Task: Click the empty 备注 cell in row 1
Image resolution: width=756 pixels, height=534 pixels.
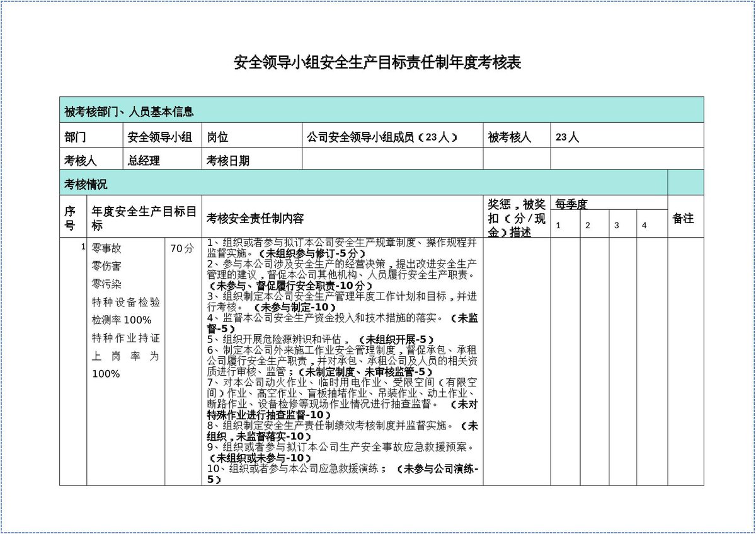Action: pyautogui.click(x=685, y=361)
